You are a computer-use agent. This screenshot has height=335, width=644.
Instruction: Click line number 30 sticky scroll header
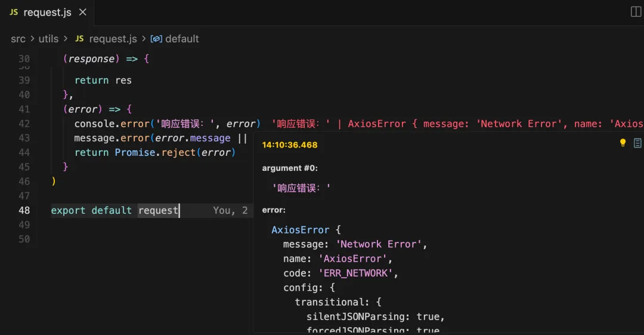coord(24,59)
